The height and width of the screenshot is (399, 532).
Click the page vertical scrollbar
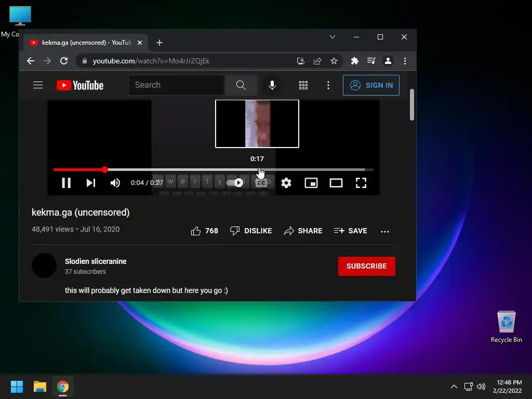(x=412, y=104)
